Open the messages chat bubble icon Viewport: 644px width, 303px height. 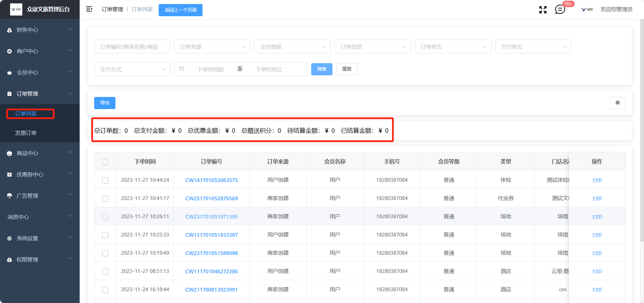tap(560, 9)
